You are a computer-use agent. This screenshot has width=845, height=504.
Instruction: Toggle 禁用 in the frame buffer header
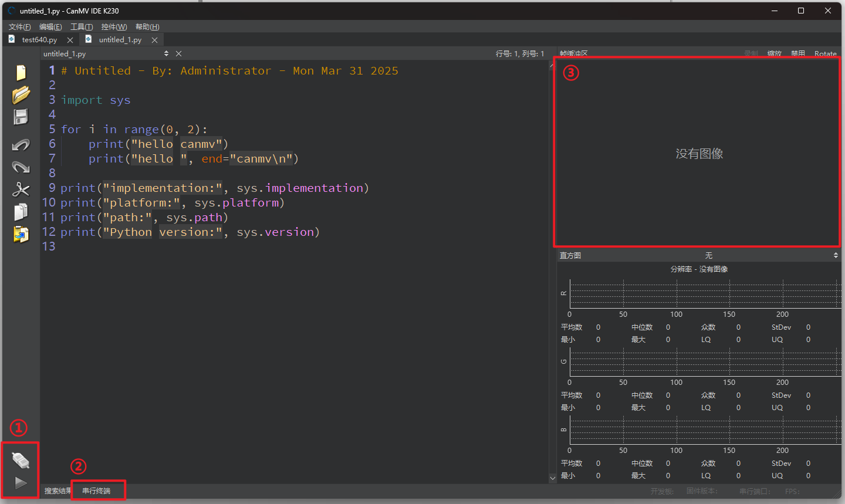tap(797, 53)
